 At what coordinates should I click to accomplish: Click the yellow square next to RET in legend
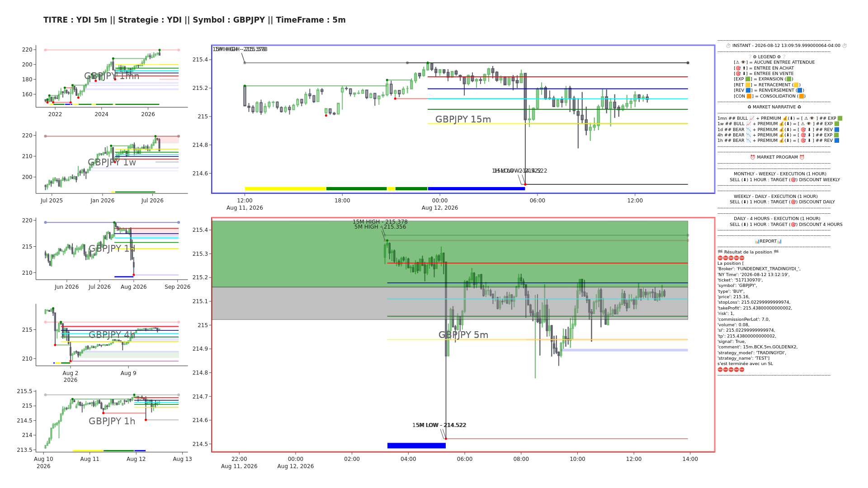point(748,85)
